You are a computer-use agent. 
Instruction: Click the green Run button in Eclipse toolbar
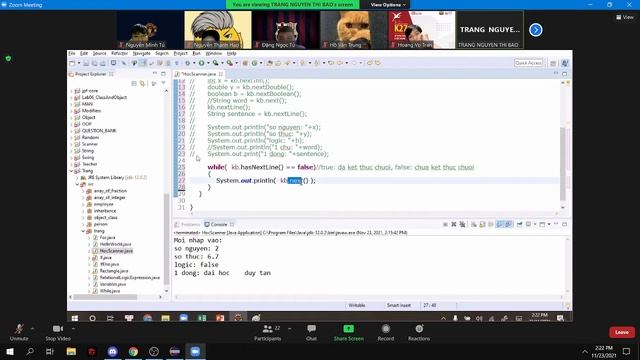pyautogui.click(x=202, y=63)
